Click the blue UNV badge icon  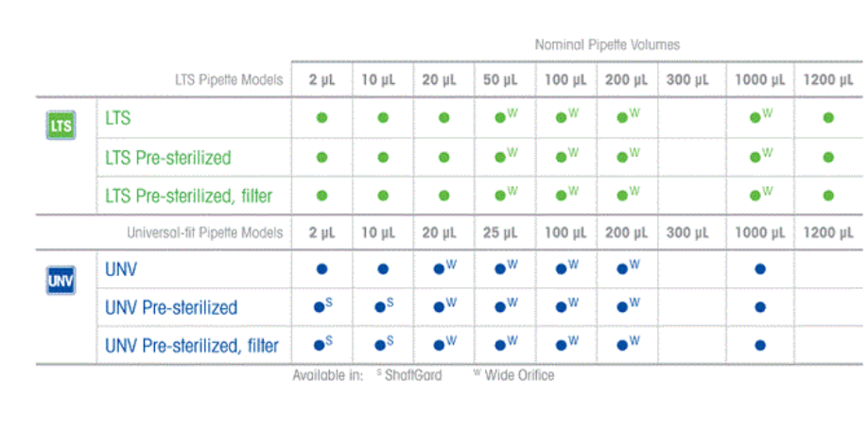[x=61, y=280]
